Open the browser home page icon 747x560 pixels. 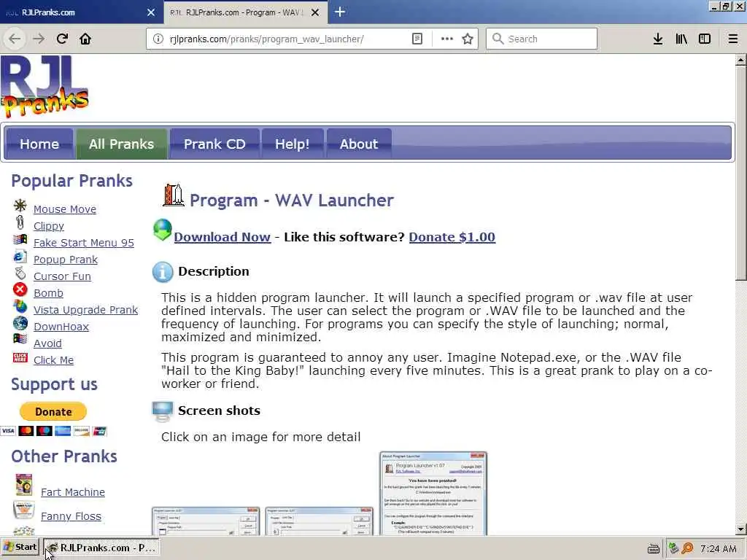click(x=85, y=39)
